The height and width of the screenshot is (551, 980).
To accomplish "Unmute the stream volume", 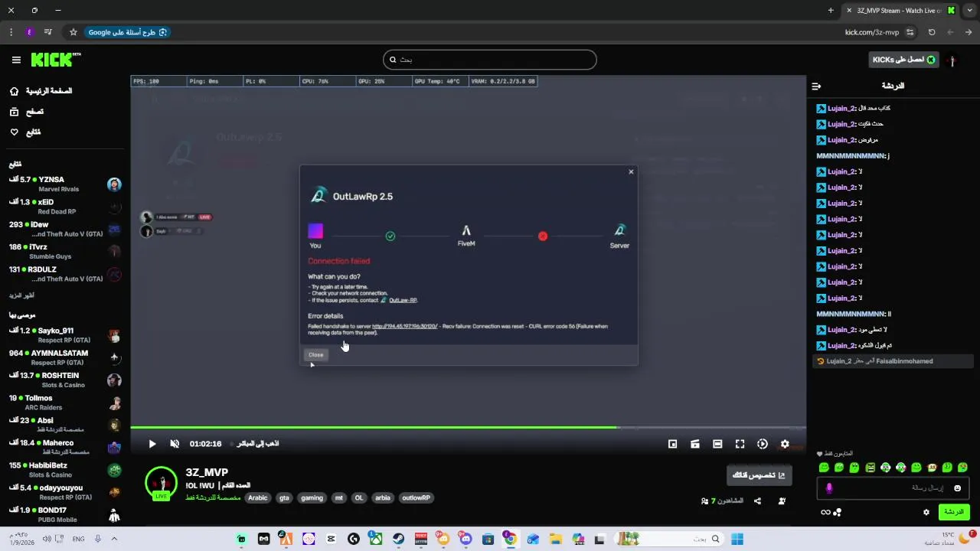I will [174, 444].
